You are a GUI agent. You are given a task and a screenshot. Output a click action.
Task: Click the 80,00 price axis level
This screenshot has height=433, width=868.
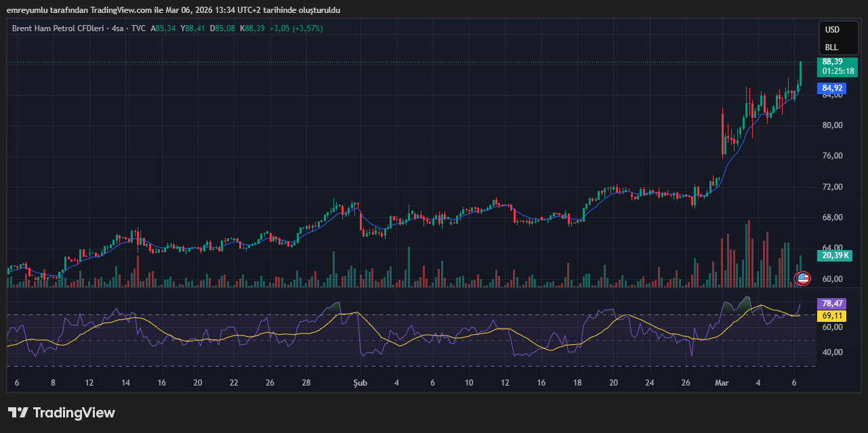pos(831,125)
